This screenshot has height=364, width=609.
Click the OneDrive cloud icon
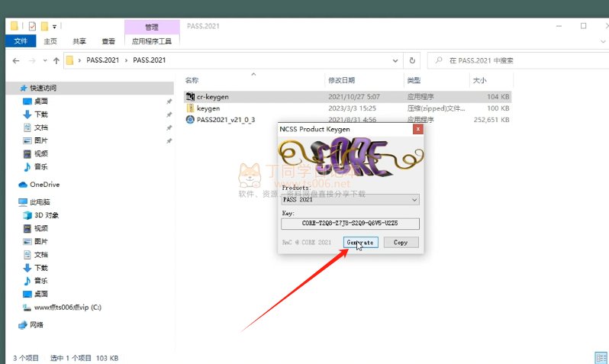pyautogui.click(x=23, y=185)
